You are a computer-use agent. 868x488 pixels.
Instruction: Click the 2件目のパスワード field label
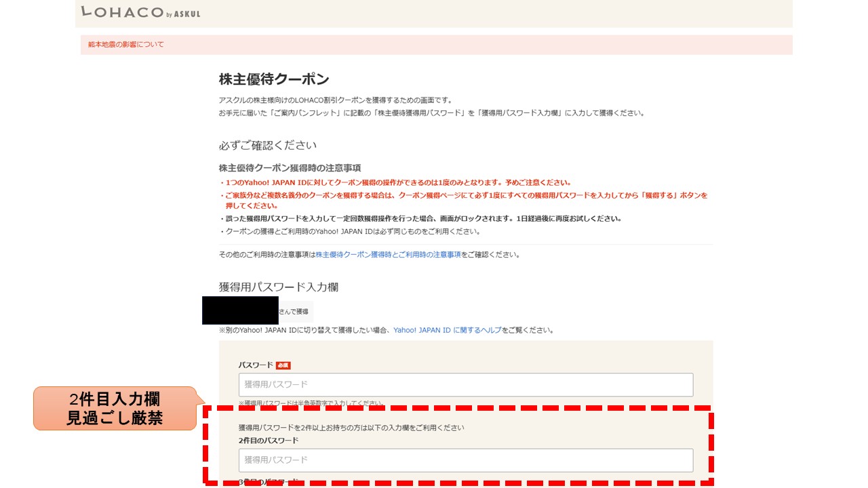pos(269,441)
